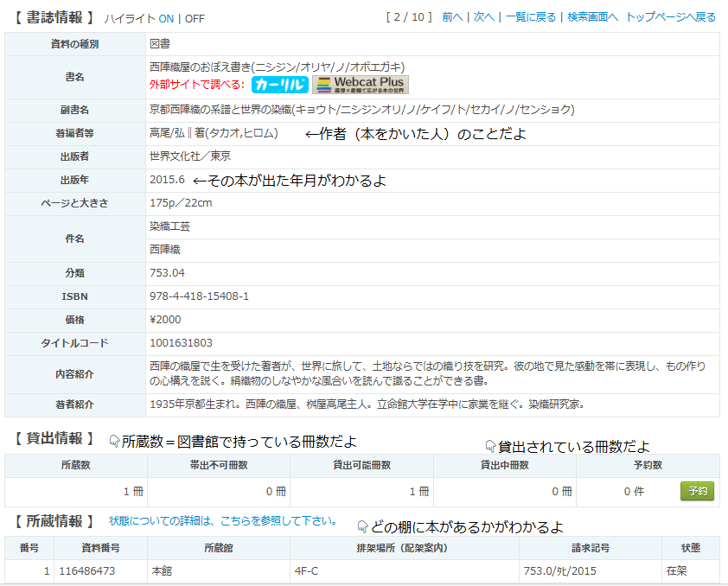Screen dimensions: 728x586
Task: Return to the results list via 一覧に戻る
Action: click(531, 17)
